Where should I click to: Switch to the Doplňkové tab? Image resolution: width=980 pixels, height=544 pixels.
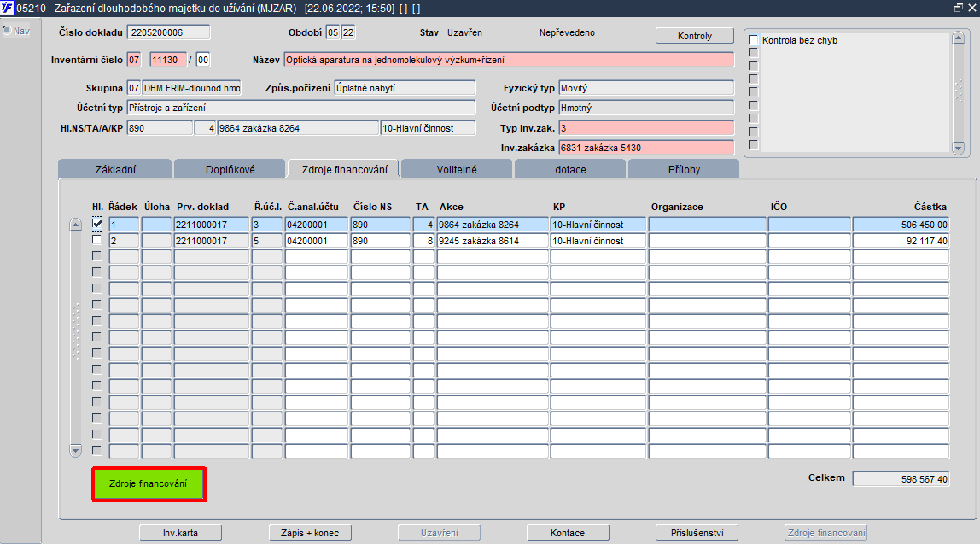coord(230,169)
